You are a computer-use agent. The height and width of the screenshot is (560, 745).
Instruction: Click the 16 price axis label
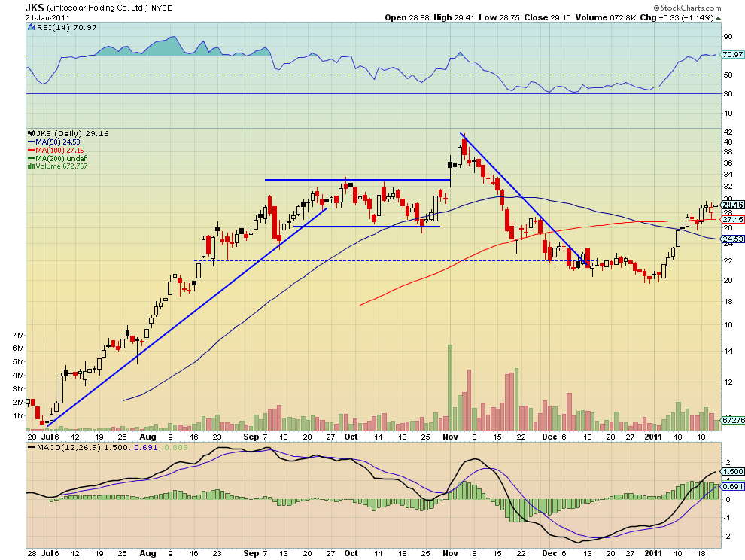click(728, 325)
